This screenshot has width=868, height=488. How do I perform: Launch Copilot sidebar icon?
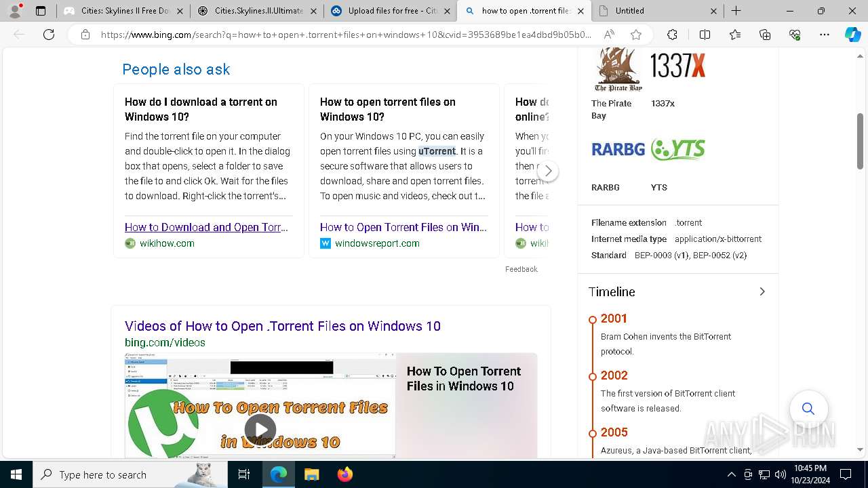[x=852, y=35]
